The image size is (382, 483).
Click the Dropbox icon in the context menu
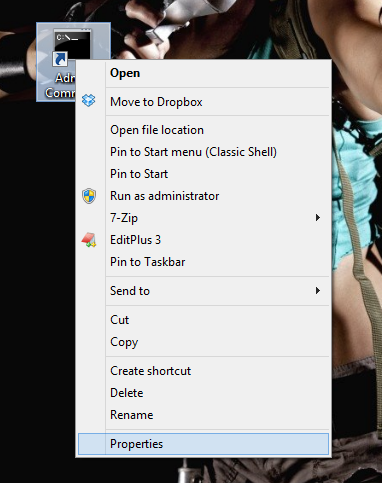point(89,100)
